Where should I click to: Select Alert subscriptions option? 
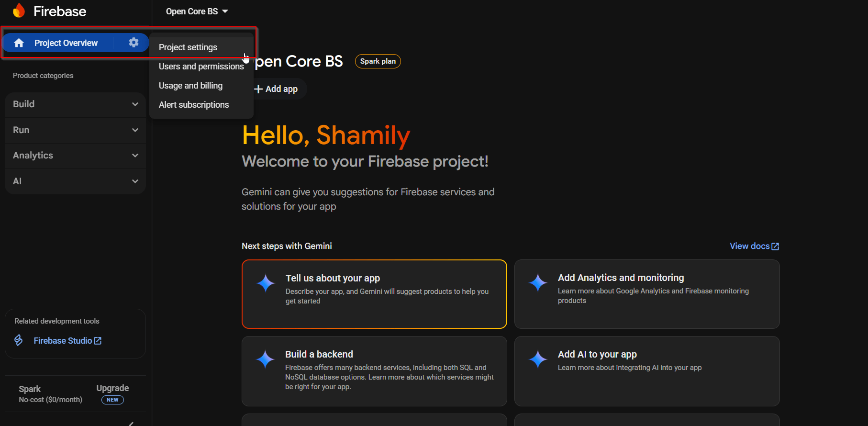[x=194, y=105]
